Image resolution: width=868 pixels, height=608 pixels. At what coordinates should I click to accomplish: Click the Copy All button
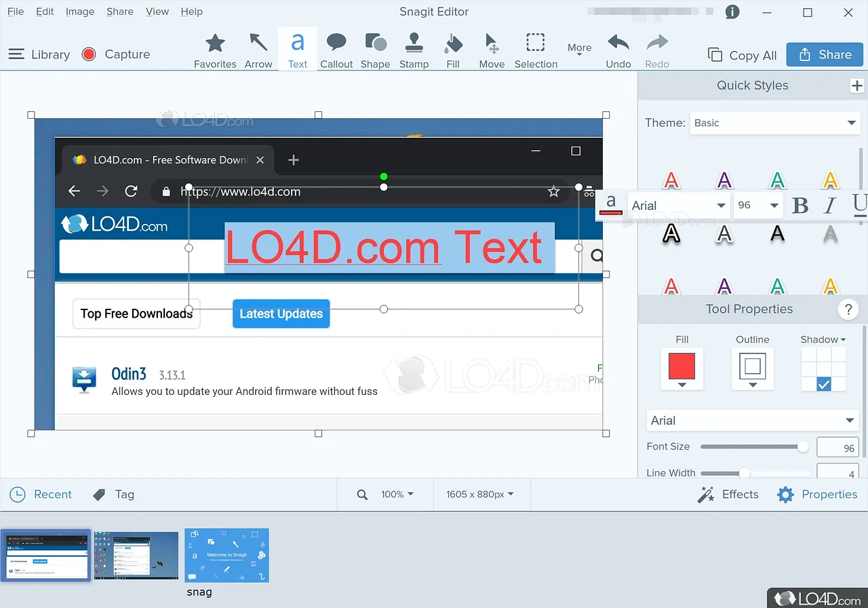[743, 56]
